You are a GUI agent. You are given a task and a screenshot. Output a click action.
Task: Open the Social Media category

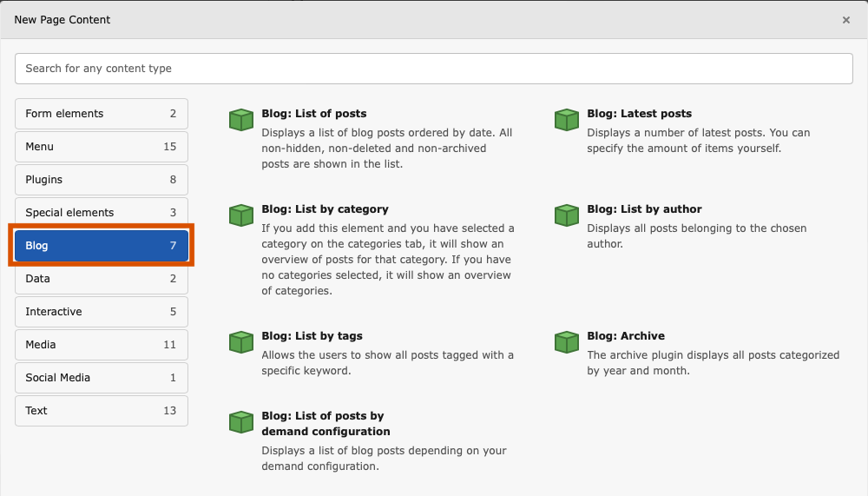click(x=102, y=377)
